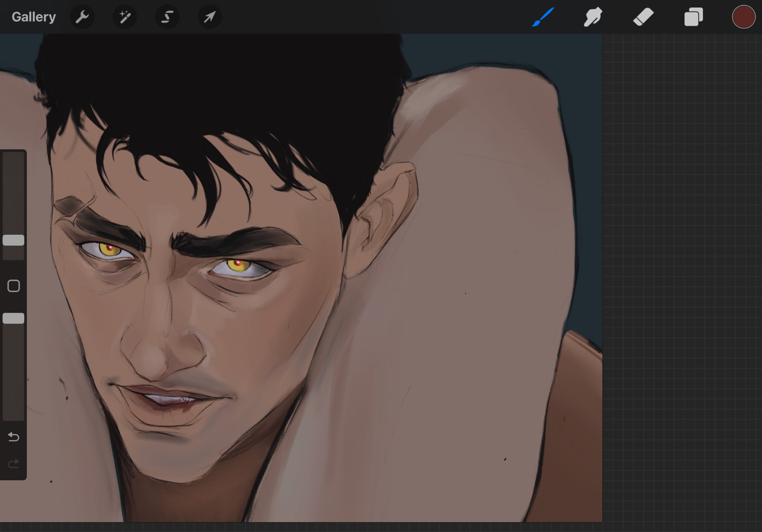Image resolution: width=762 pixels, height=532 pixels.
Task: Tap the square Modify button on sidebar
Action: 14,286
